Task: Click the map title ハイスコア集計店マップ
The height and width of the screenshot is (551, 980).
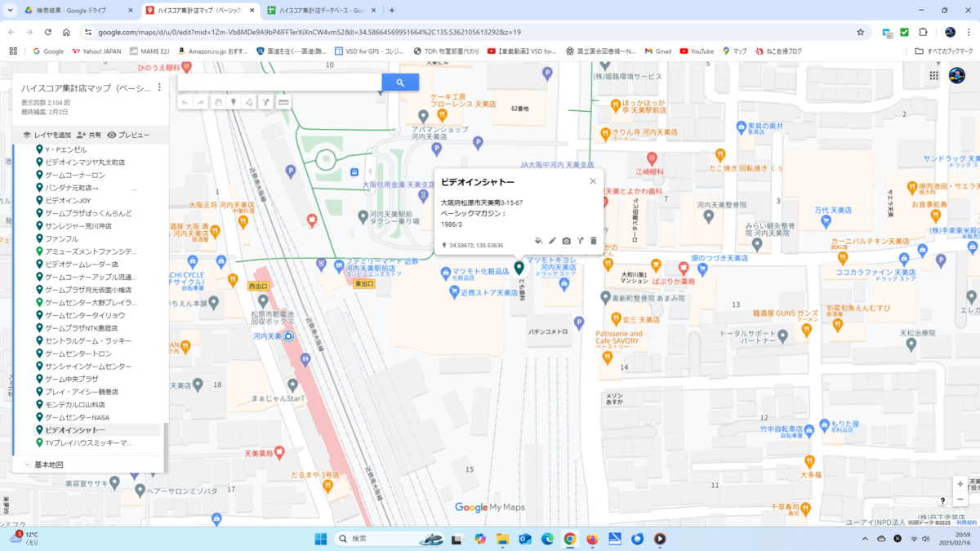Action: (86, 88)
